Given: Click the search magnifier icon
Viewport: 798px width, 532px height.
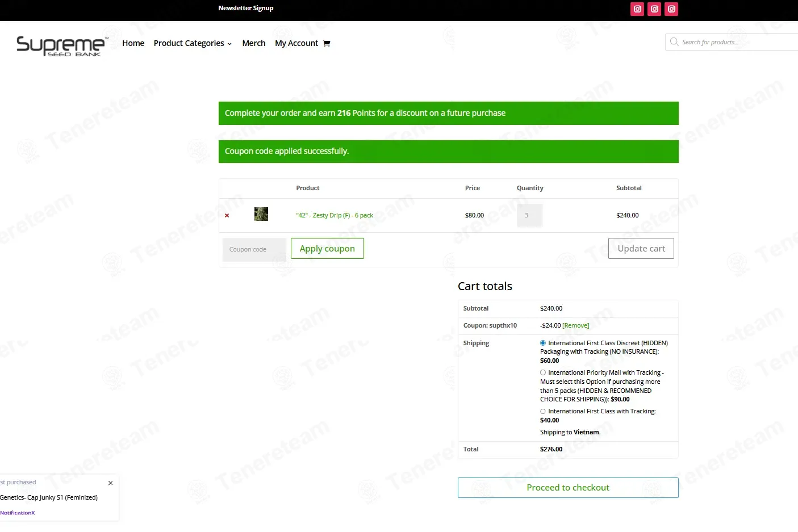Looking at the screenshot, I should pyautogui.click(x=674, y=42).
